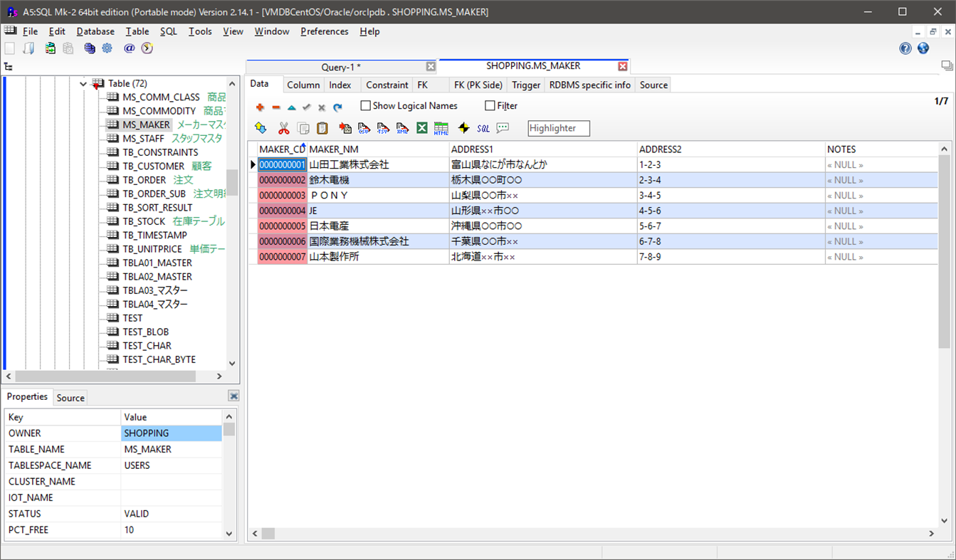This screenshot has height=560, width=956.
Task: Open the SQL generation tool
Action: [x=483, y=128]
